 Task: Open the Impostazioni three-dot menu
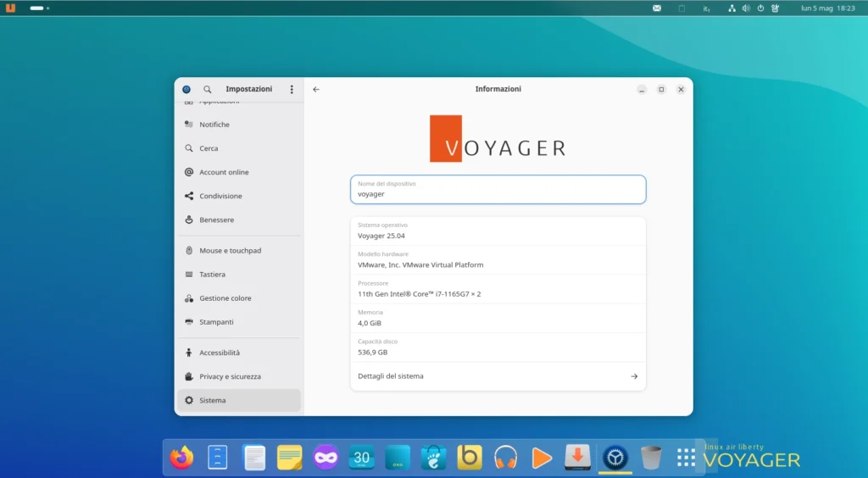292,89
